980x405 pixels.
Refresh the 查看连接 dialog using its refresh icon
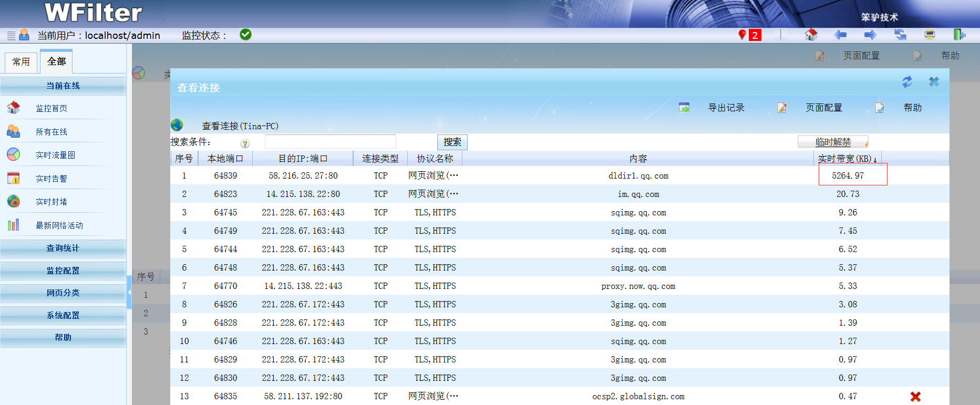907,82
